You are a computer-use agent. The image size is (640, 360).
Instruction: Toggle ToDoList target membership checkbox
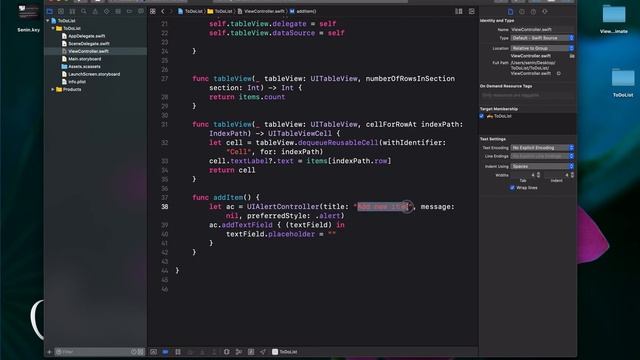click(x=482, y=116)
